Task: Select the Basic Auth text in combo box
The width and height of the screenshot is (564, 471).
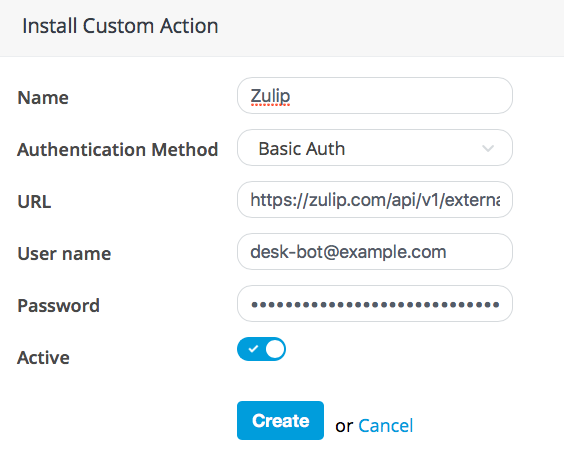Action: point(302,149)
